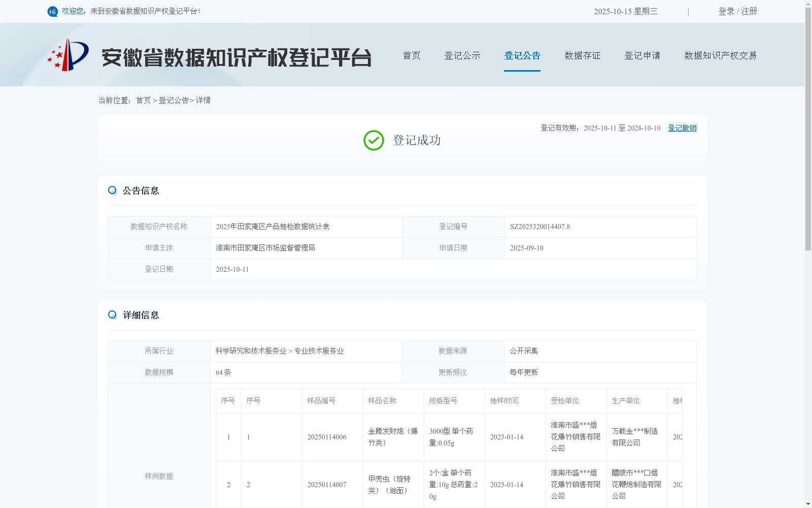Click 淮南市田家庵区市场监督管理局 cell
812x508 pixels.
tap(307, 248)
